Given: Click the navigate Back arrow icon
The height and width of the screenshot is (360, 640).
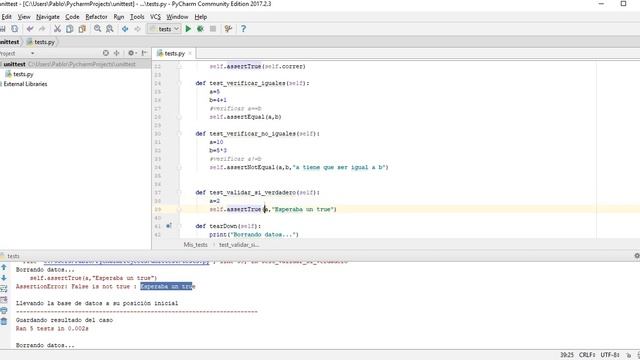Looking at the screenshot, I should (125, 29).
